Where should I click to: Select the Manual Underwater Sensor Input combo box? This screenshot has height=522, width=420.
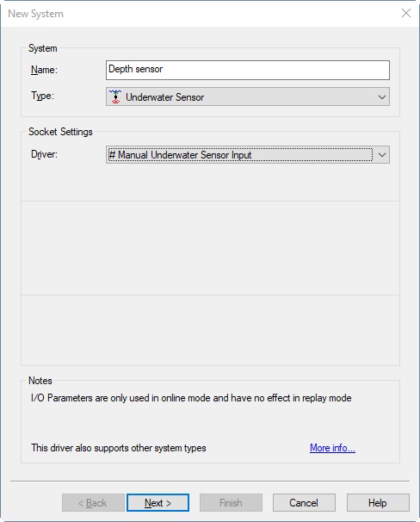pos(247,155)
